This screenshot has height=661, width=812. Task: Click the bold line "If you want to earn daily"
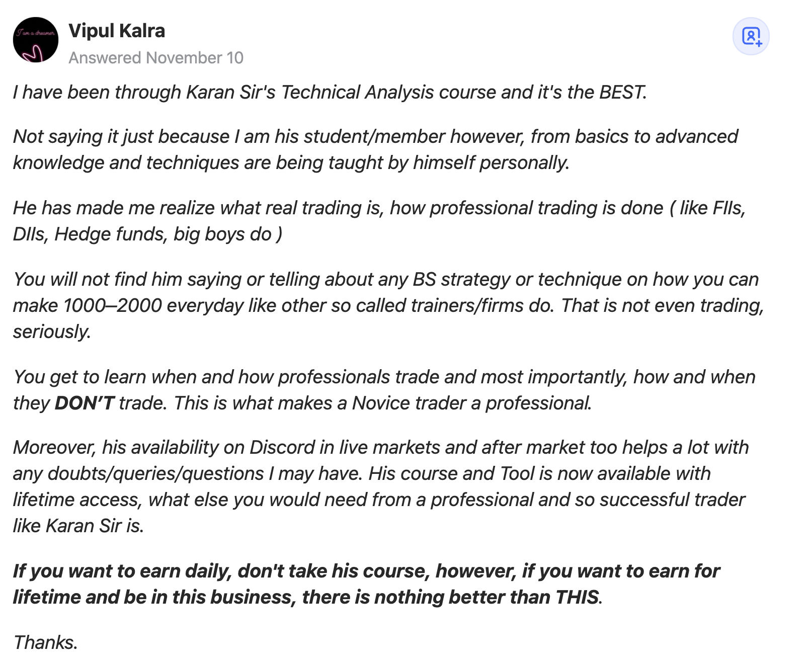point(366,584)
